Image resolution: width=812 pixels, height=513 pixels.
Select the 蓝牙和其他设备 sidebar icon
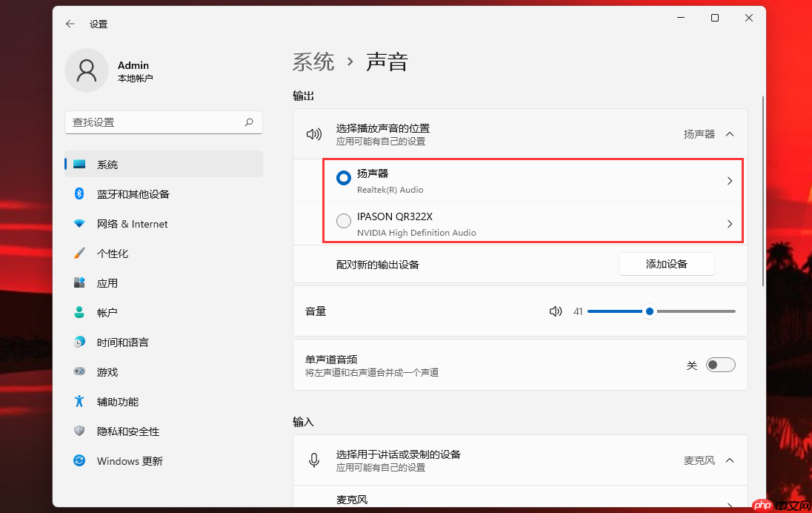tap(79, 193)
